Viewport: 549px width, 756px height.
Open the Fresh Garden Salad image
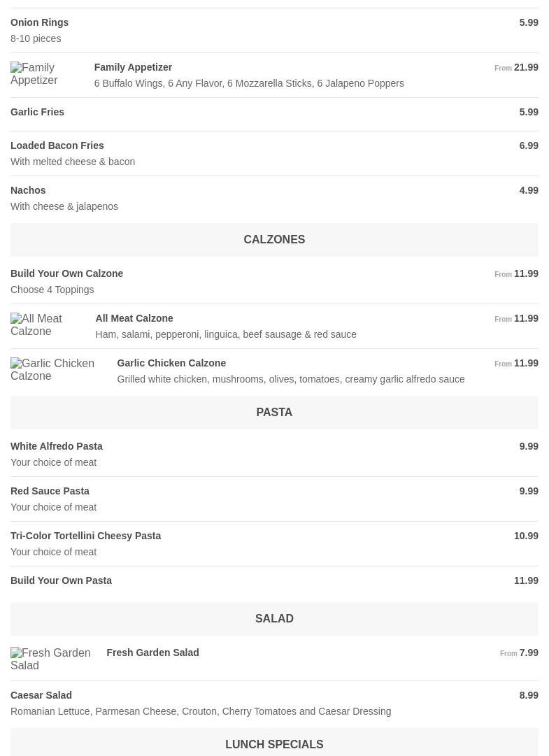(x=52, y=659)
